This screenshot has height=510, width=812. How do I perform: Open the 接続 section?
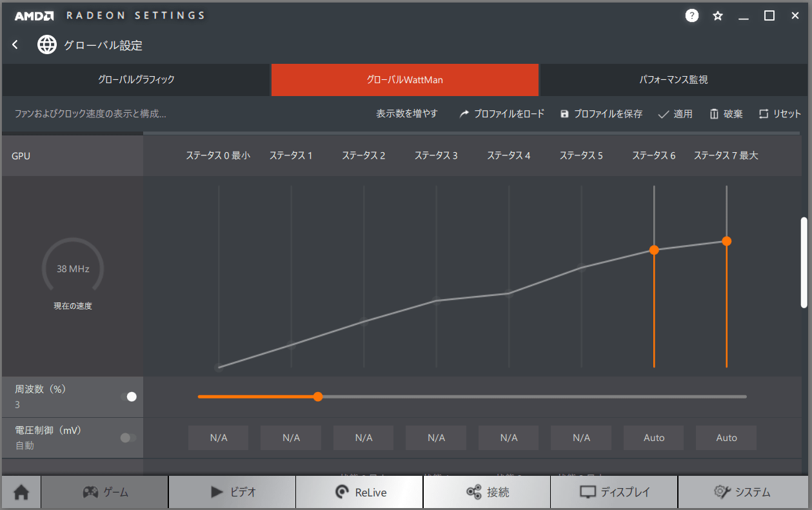[487, 492]
